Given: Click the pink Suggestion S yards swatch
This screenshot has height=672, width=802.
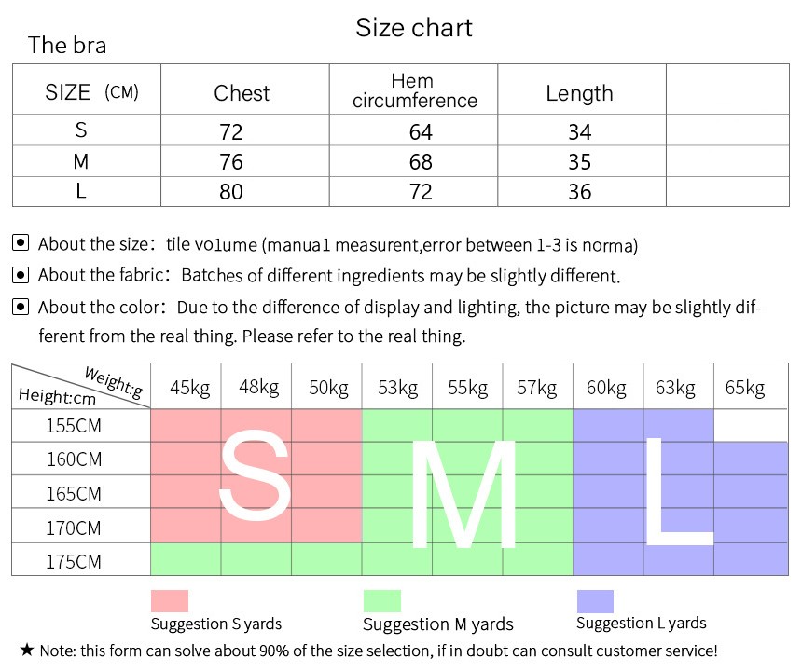Looking at the screenshot, I should (x=170, y=601).
